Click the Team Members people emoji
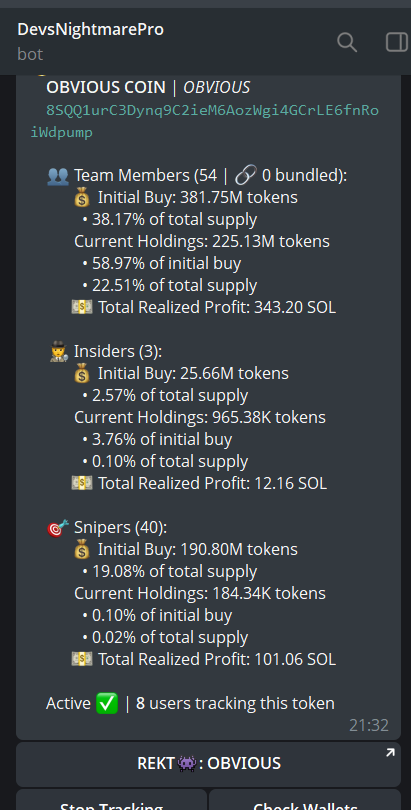 point(57,176)
